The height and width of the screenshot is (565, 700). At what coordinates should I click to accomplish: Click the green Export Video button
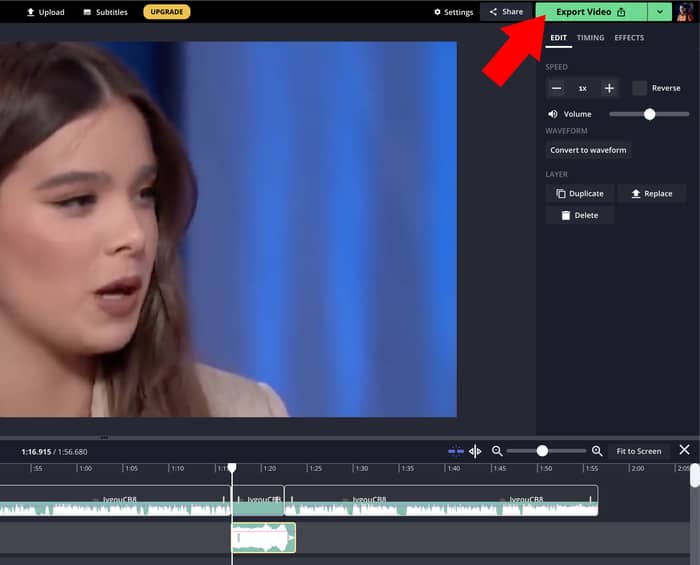pos(590,12)
